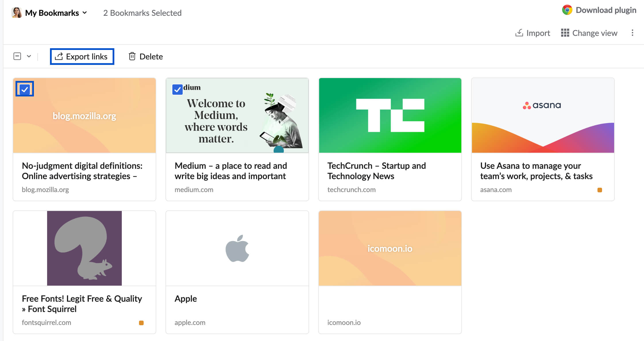Click the Download plugin link

tap(606, 10)
